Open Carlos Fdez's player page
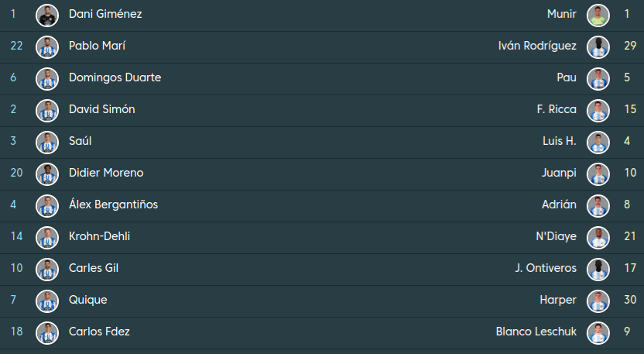 pos(99,332)
